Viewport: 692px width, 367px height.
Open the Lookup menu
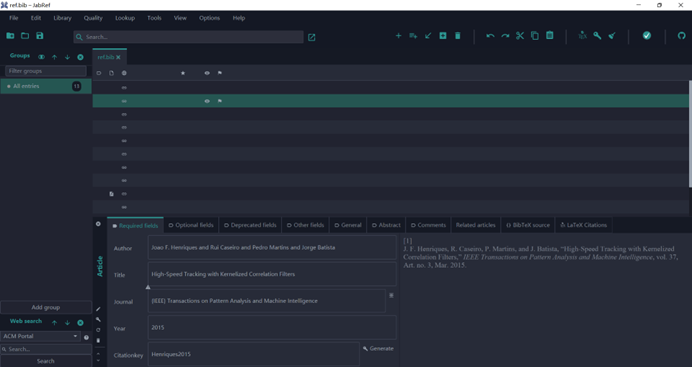125,18
